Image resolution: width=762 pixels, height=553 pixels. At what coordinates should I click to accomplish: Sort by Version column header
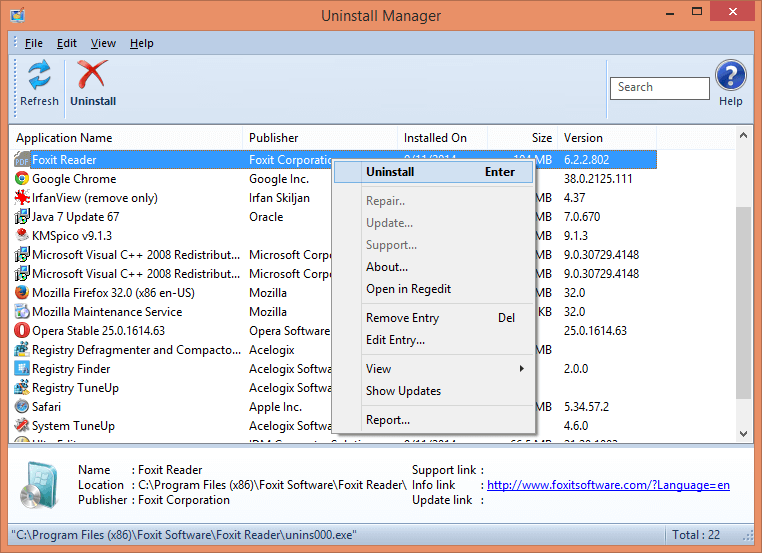(x=606, y=138)
